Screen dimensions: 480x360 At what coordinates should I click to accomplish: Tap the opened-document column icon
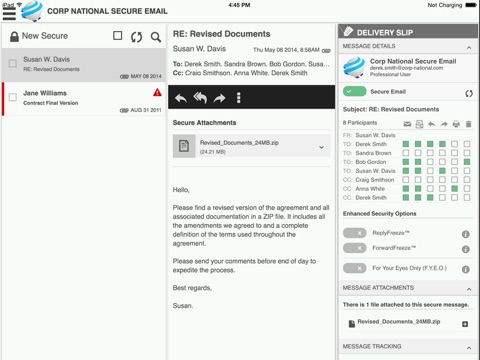pos(419,124)
